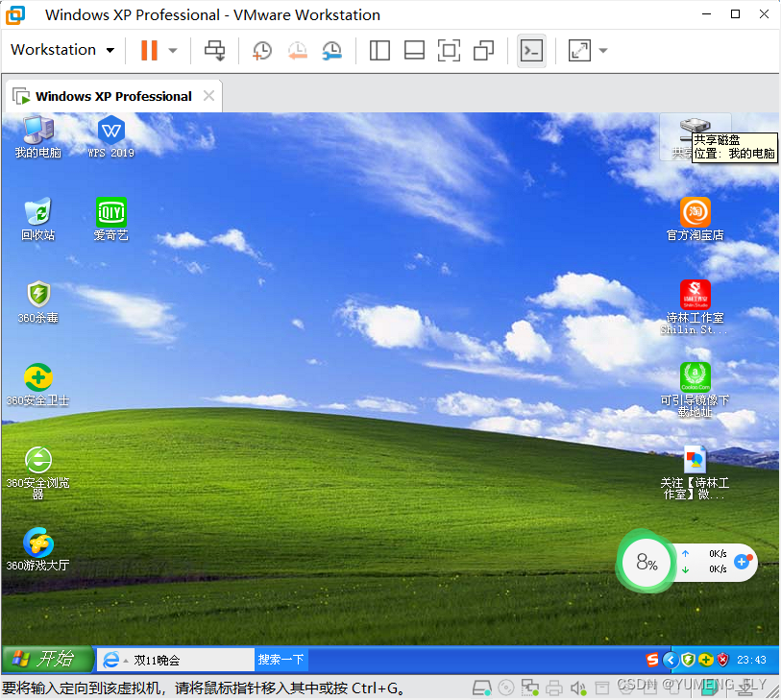The width and height of the screenshot is (781, 700).
Task: Click the network speed display in the floating widget
Action: click(705, 562)
